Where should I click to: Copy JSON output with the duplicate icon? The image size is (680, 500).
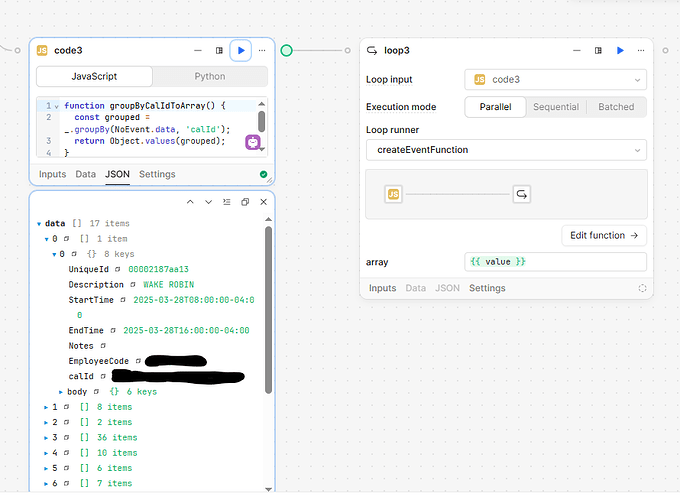click(245, 202)
